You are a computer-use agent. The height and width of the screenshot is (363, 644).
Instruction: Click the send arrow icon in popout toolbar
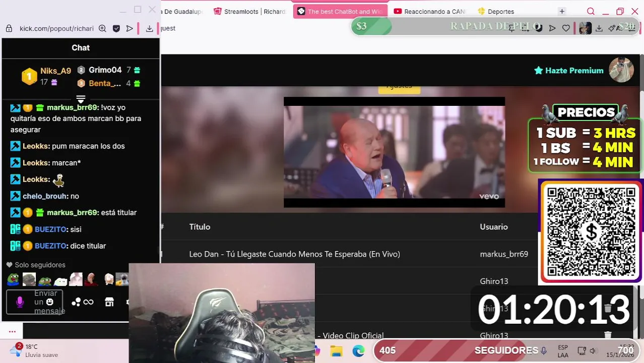click(130, 29)
